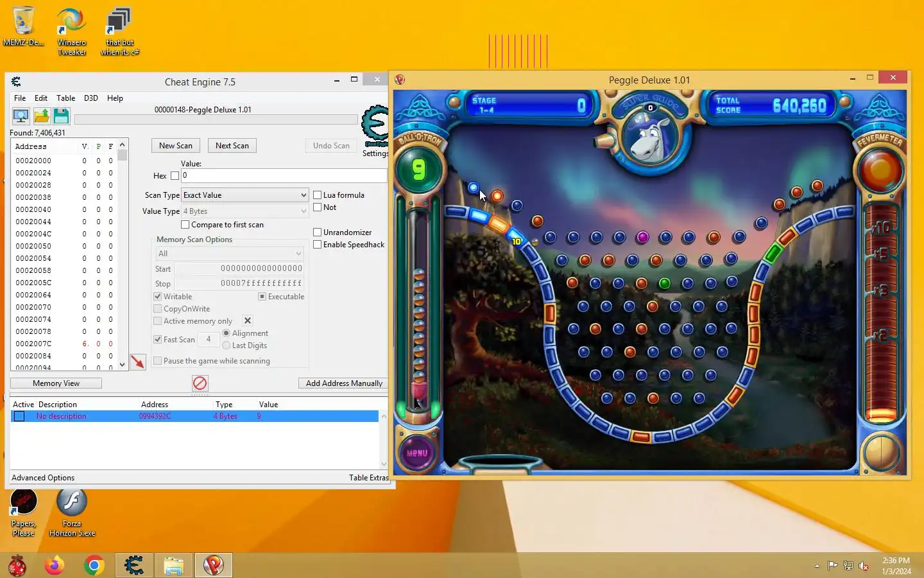The height and width of the screenshot is (578, 924).
Task: Open the D3D menu
Action: coord(91,98)
